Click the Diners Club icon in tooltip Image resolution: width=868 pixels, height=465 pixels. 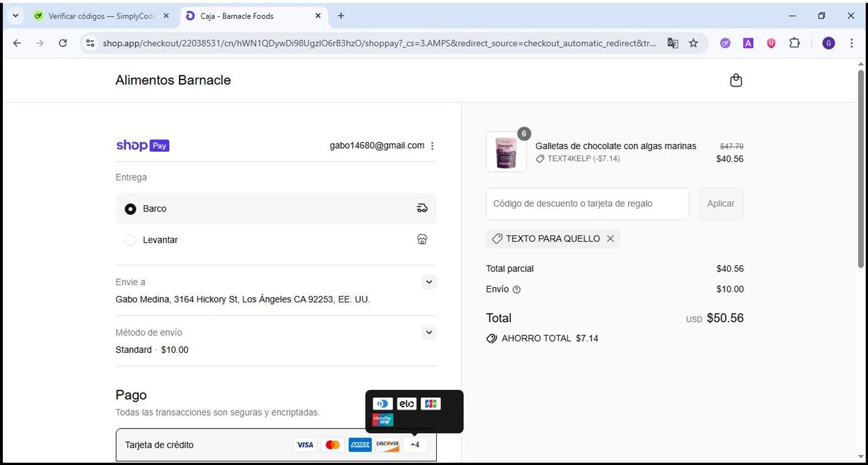[382, 404]
